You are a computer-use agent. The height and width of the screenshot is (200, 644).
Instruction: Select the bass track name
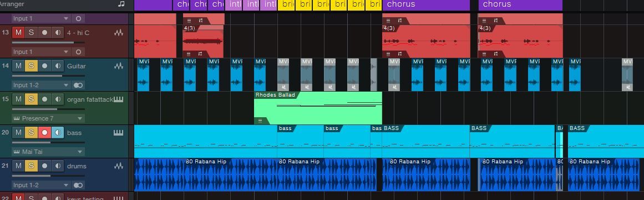point(74,133)
